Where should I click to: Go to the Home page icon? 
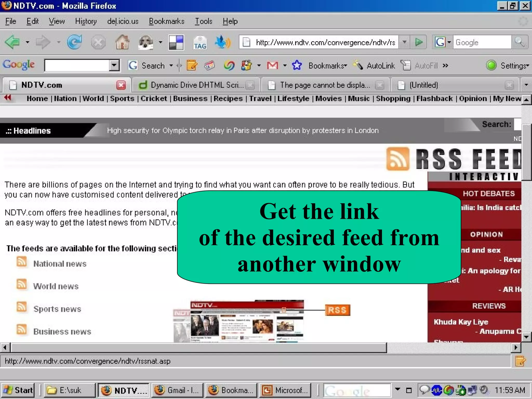(122, 42)
